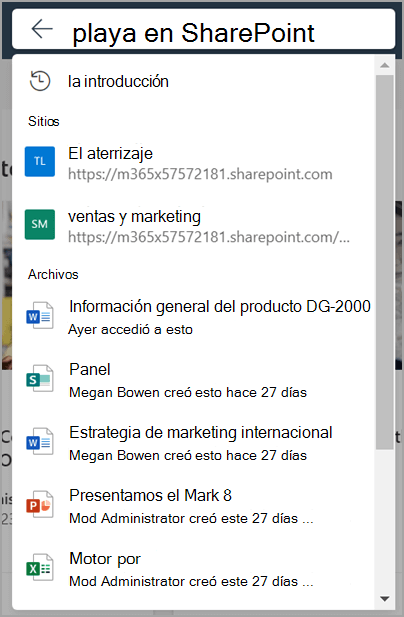Click the 'Archivos' section heading
The width and height of the screenshot is (404, 617).
click(53, 274)
